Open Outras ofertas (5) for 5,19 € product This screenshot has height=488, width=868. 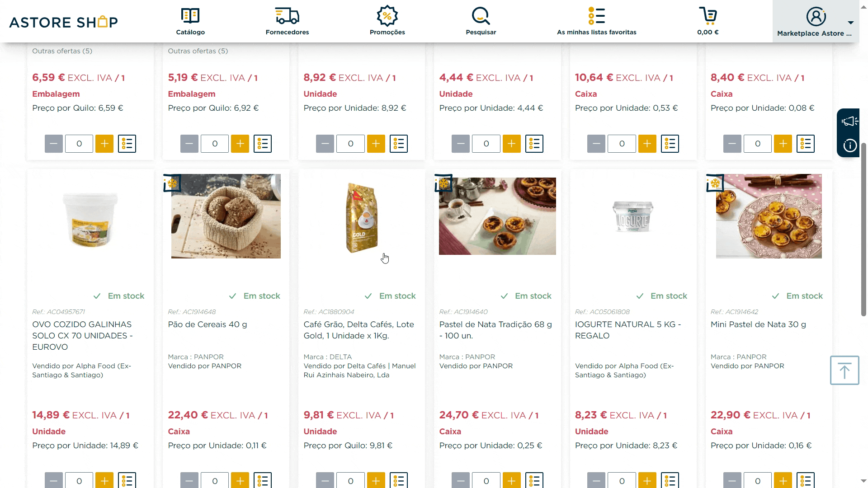pyautogui.click(x=198, y=51)
